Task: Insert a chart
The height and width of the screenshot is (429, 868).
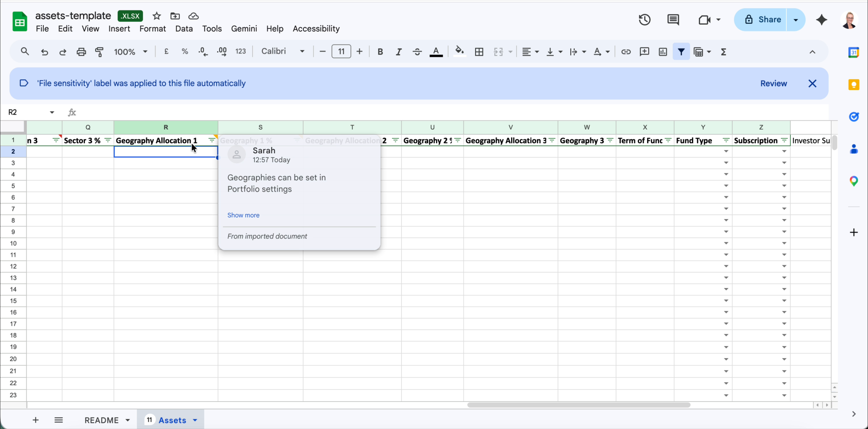Action: 663,52
